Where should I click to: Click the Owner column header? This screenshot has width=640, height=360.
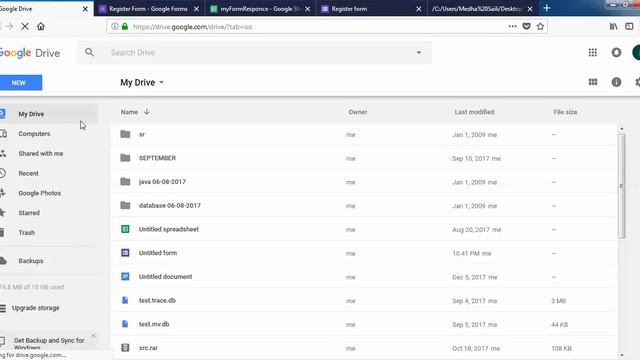(x=358, y=112)
